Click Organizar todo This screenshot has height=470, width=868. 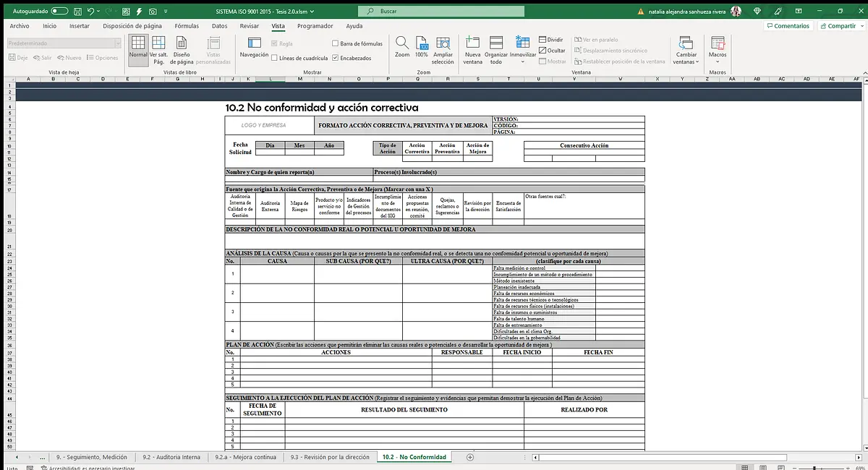click(x=496, y=48)
